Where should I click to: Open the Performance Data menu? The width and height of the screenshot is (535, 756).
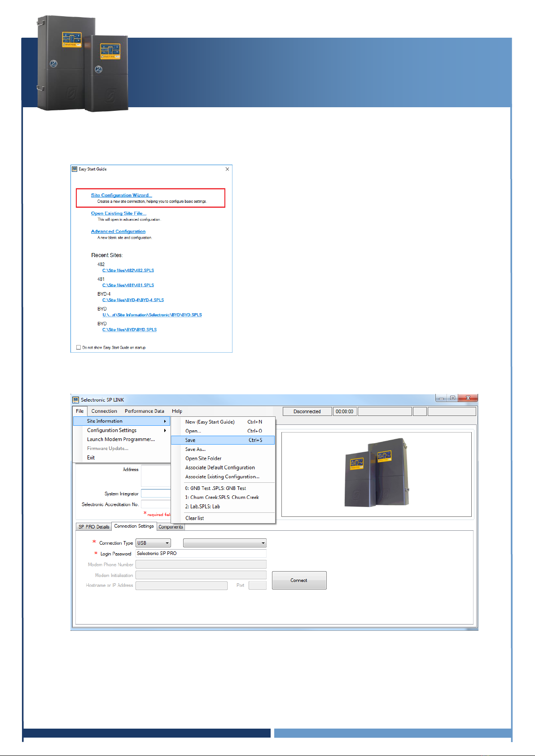[145, 411]
